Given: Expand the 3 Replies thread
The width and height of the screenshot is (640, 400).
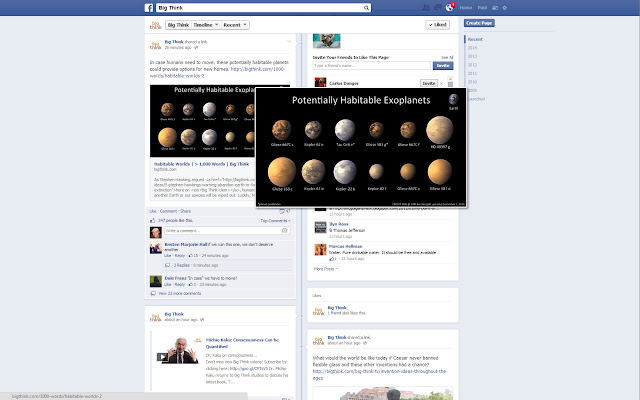Looking at the screenshot, I should (x=182, y=265).
